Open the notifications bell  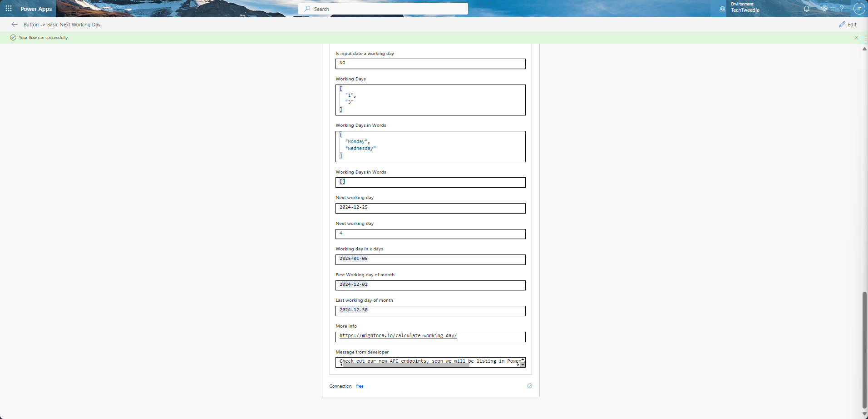[807, 9]
